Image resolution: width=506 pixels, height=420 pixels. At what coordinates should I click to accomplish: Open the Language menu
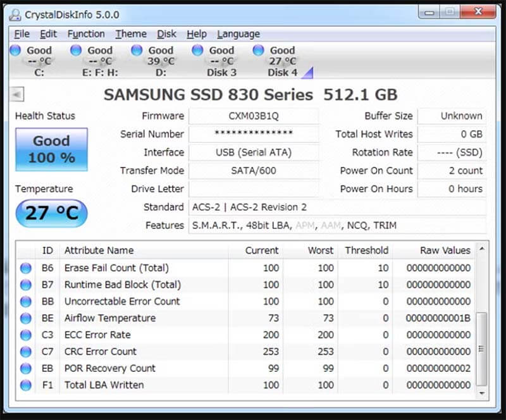pos(238,34)
